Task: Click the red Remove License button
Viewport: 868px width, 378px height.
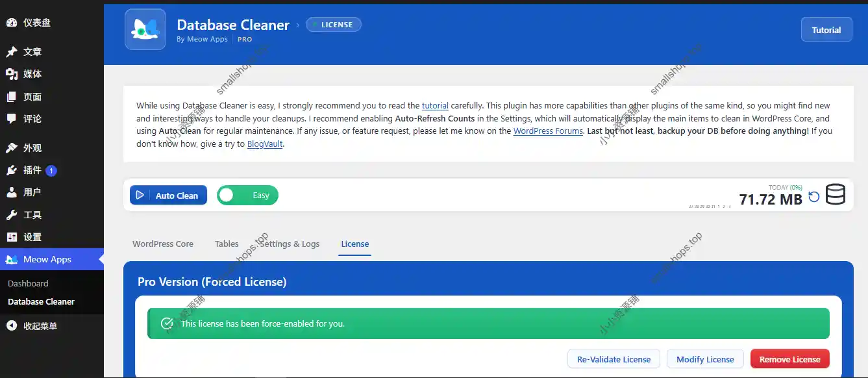Action: click(x=790, y=359)
